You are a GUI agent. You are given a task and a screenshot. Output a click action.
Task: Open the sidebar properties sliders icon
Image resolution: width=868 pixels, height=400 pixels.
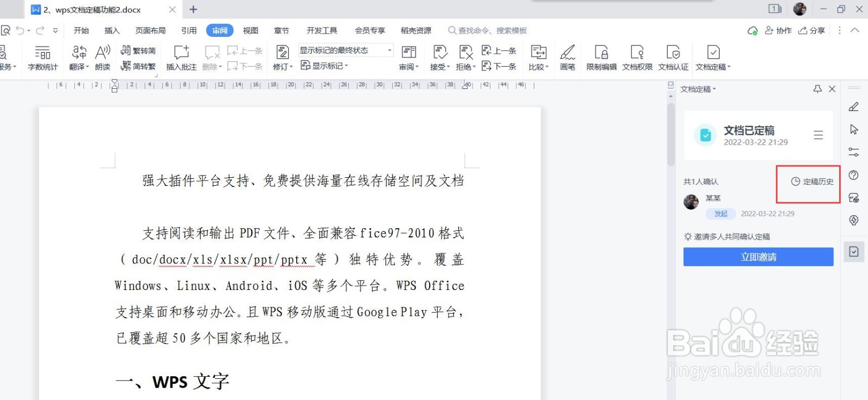tap(854, 152)
